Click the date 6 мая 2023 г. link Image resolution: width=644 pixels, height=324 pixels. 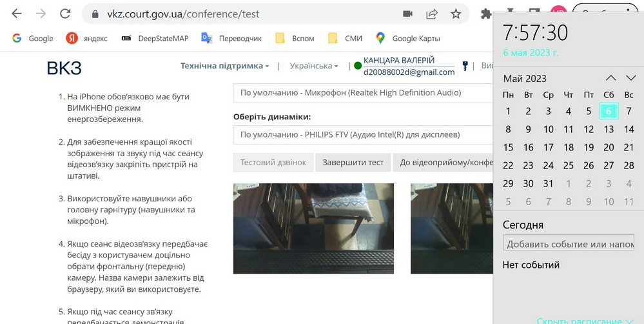[531, 53]
